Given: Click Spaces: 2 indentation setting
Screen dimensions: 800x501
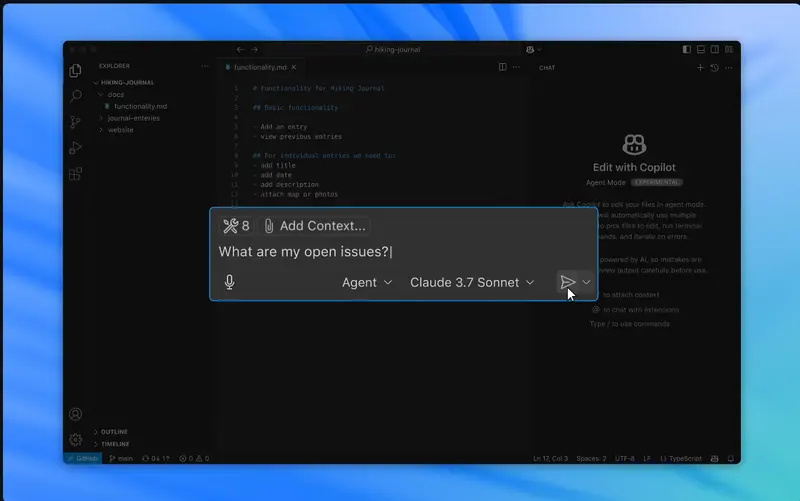Looking at the screenshot, I should (591, 458).
